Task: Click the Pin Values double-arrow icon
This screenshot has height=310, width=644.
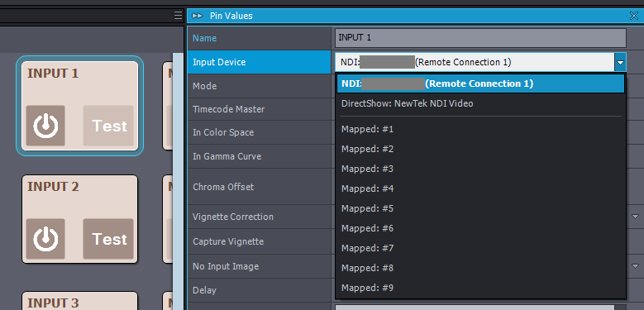Action: [x=198, y=16]
